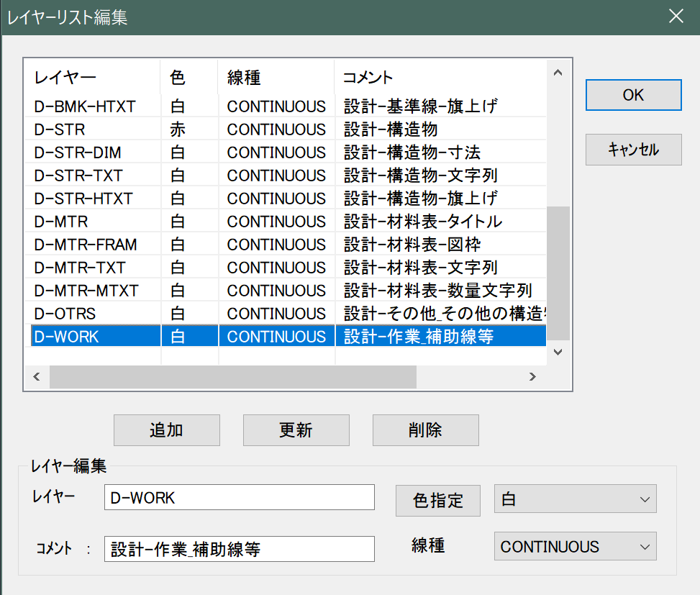Click the キャンセル button

pos(634,150)
